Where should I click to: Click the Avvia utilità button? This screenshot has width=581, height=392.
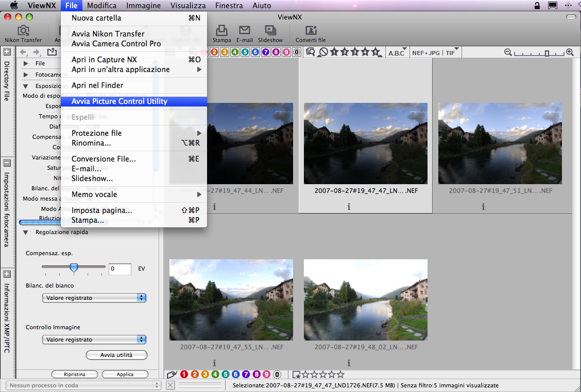[x=116, y=355]
